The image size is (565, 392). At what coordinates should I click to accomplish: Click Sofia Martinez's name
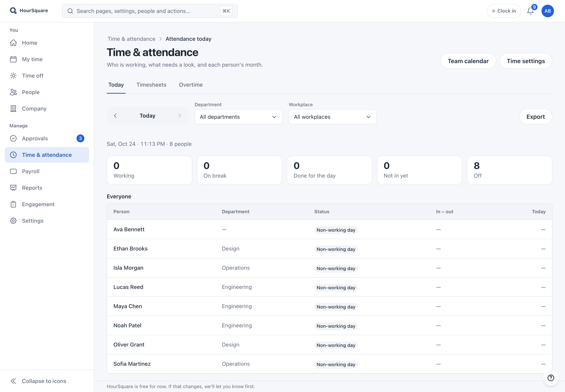pyautogui.click(x=132, y=364)
